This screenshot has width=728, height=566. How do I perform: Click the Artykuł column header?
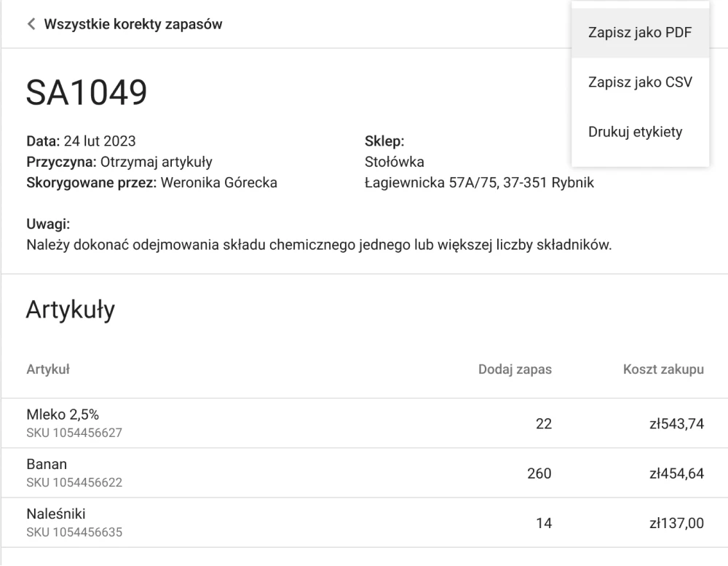47,369
